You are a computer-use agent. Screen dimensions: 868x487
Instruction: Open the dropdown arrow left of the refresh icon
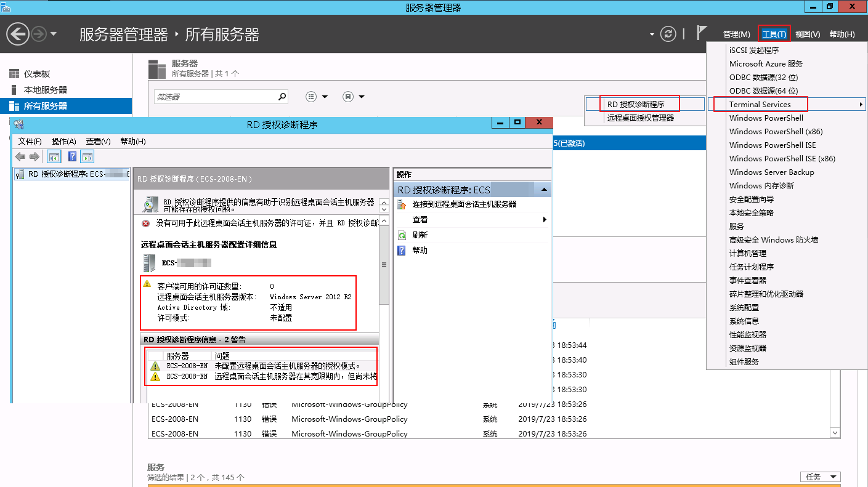click(652, 34)
